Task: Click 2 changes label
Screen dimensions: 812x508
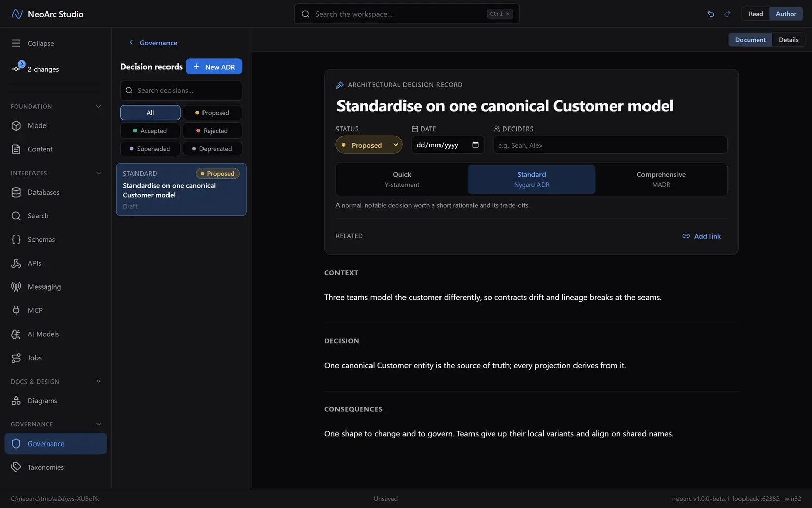Action: 44,69
